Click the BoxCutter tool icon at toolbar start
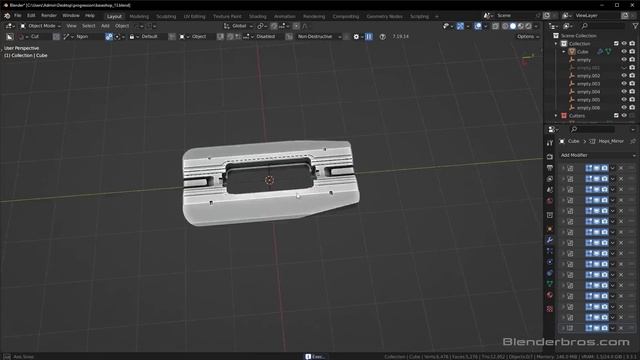Screen dimensions: 640x360 pos(10,36)
